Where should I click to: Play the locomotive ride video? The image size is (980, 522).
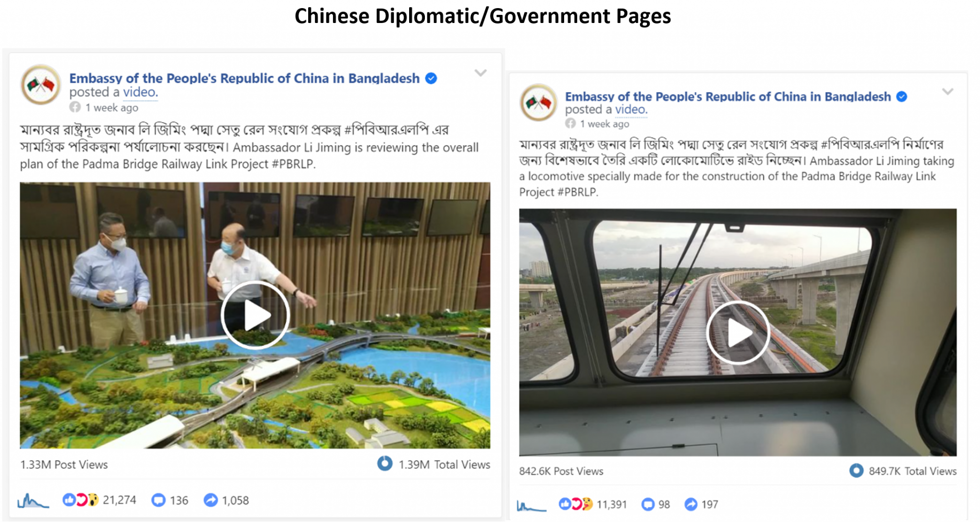[738, 333]
